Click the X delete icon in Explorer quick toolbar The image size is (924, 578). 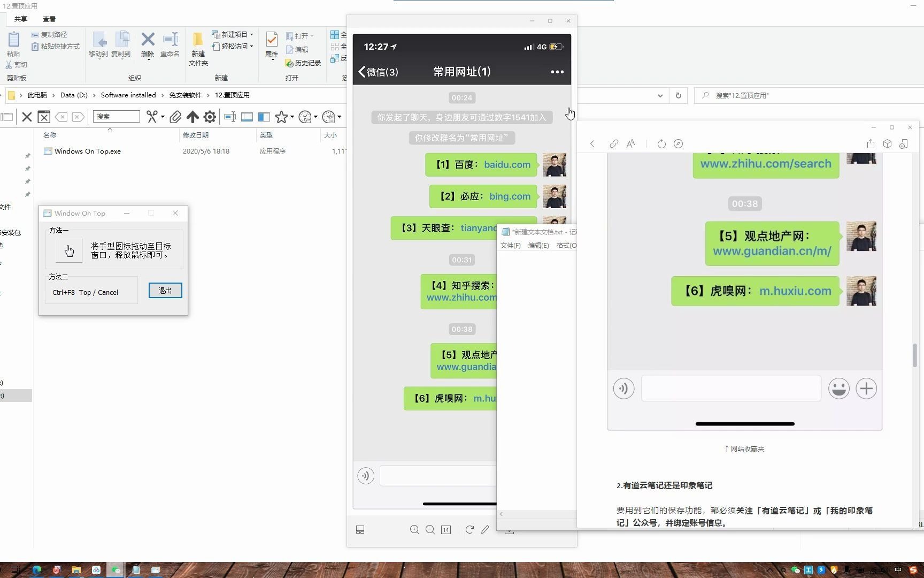tap(27, 117)
